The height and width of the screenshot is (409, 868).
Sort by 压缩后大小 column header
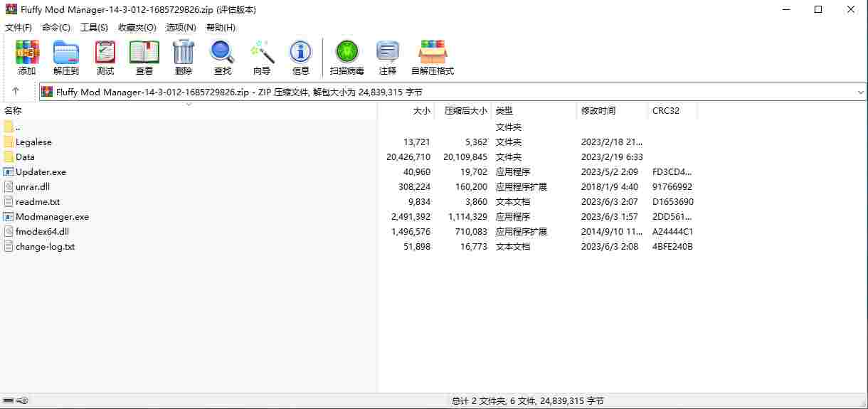point(462,111)
